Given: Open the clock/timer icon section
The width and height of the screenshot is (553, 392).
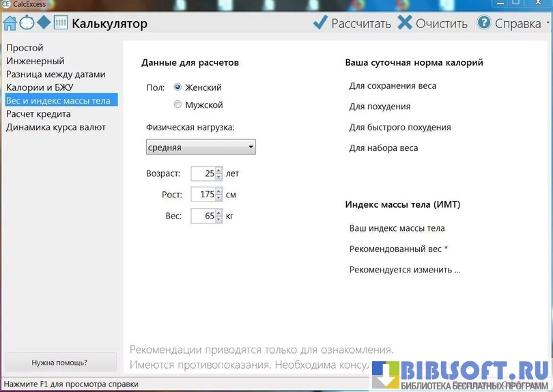Looking at the screenshot, I should pyautogui.click(x=27, y=23).
